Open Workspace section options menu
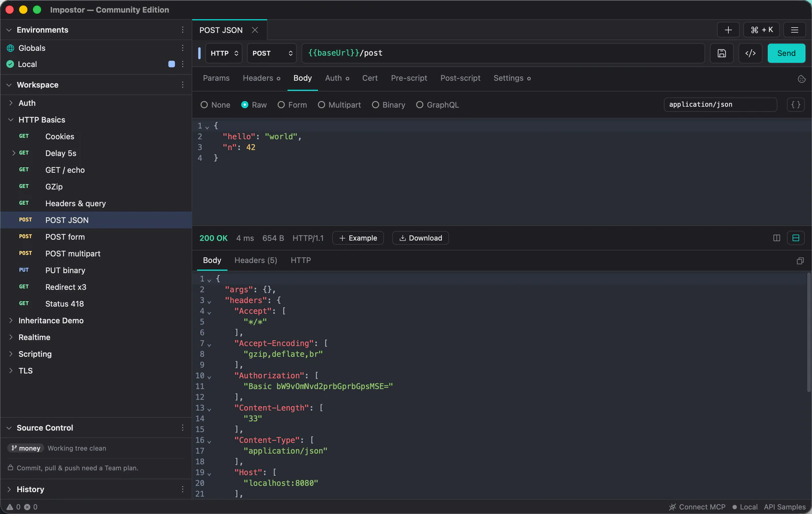The image size is (812, 514). click(183, 85)
